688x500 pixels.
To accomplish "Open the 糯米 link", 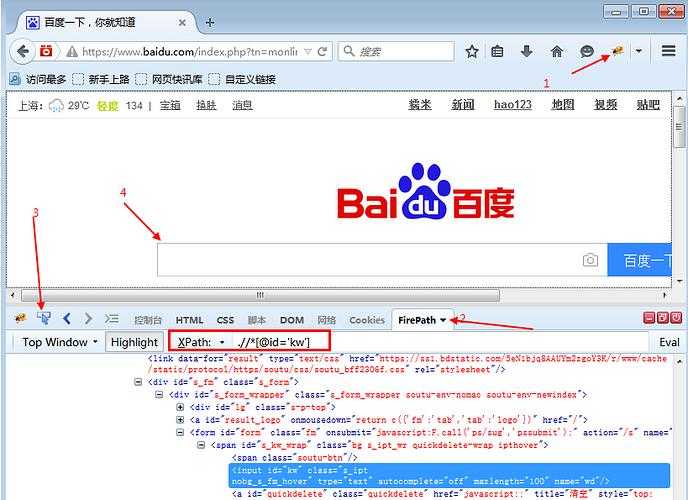I will pos(420,105).
